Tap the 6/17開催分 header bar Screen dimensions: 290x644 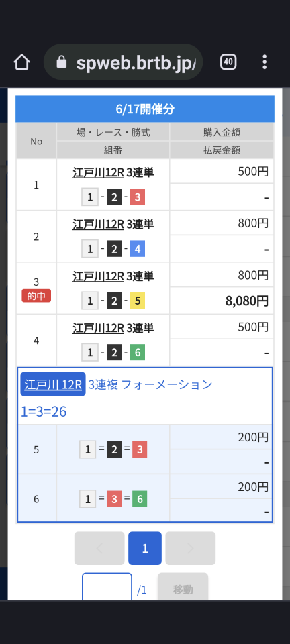pos(145,109)
